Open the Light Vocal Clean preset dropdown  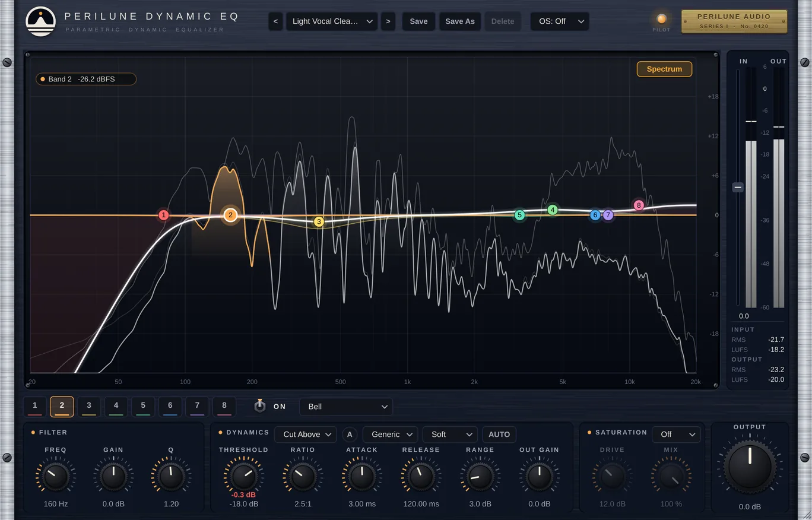[332, 21]
